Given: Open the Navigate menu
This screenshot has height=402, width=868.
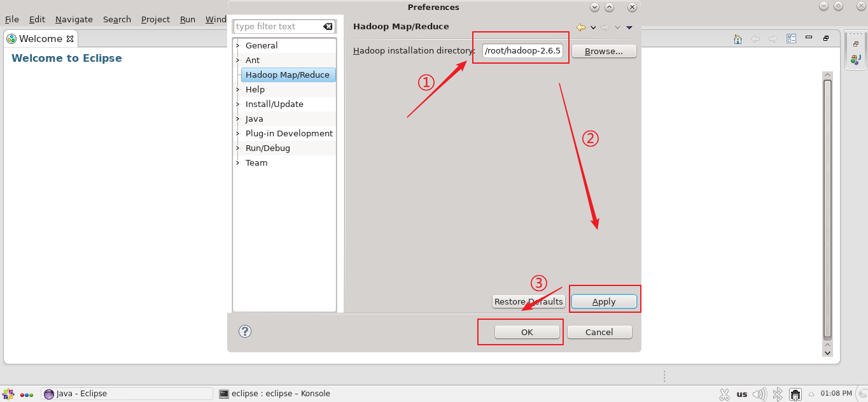Looking at the screenshot, I should (74, 19).
